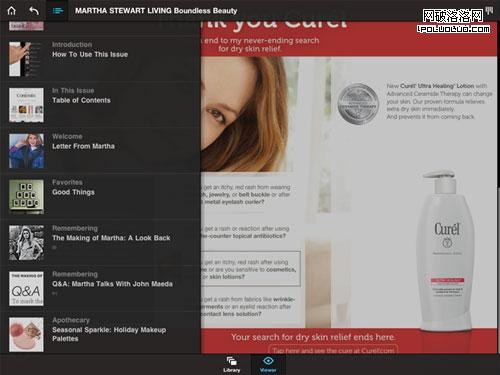Open the Holiday Makeup Palettes thumbnail

pyautogui.click(x=26, y=335)
